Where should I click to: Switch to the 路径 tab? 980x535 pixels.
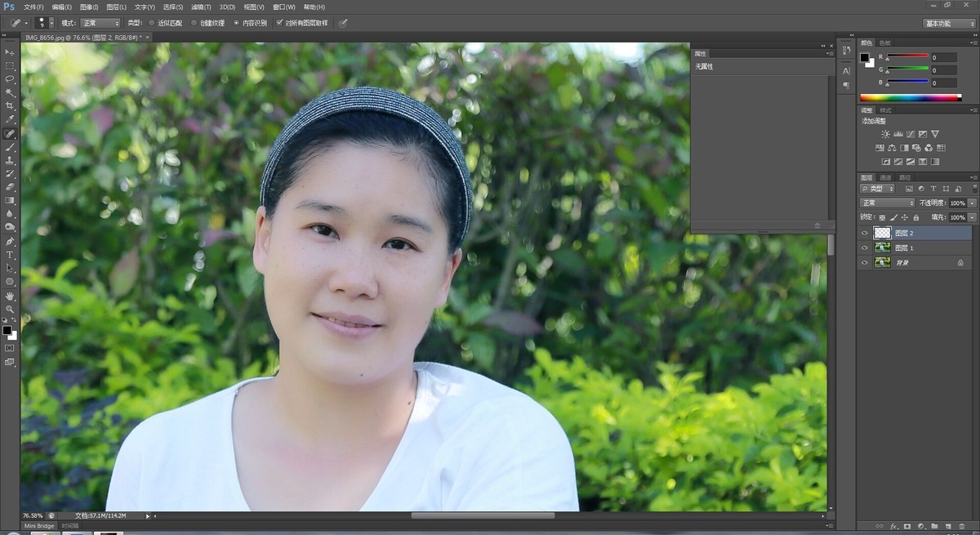[x=905, y=177]
